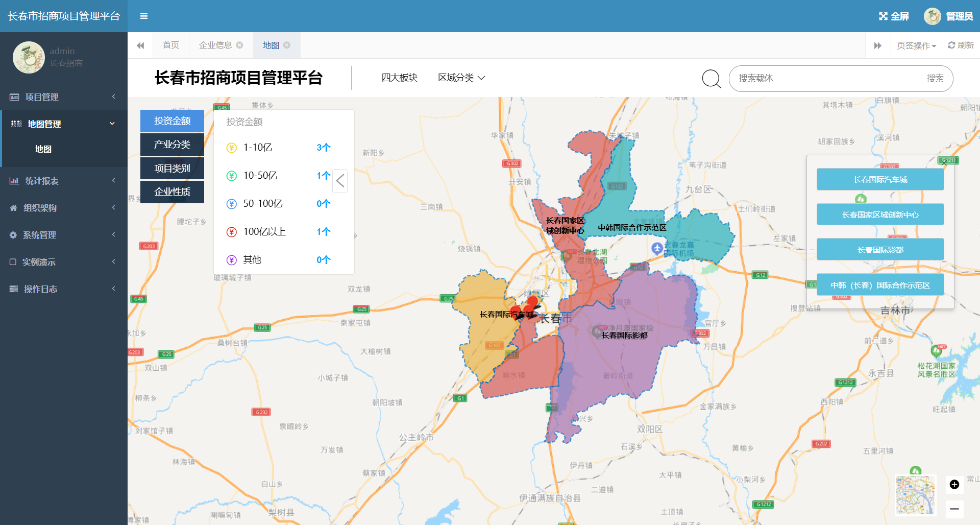Screen dimensions: 980x525
Task: Click the 组织架构 home icon
Action: tap(13, 208)
